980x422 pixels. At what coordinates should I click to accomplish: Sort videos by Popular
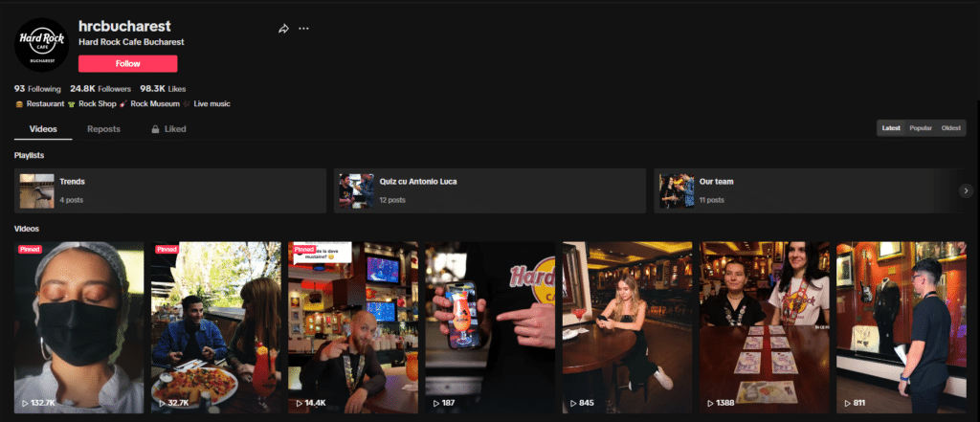point(921,128)
